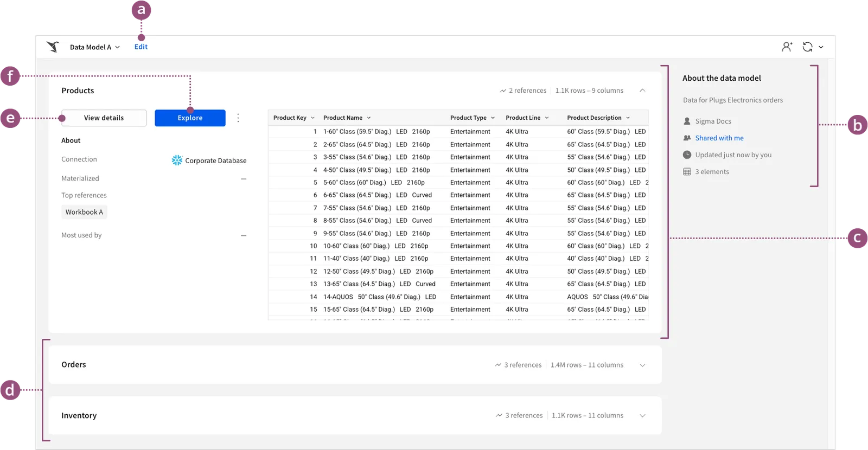This screenshot has width=868, height=450.
Task: Open the refresh options dropdown arrow
Action: click(821, 47)
